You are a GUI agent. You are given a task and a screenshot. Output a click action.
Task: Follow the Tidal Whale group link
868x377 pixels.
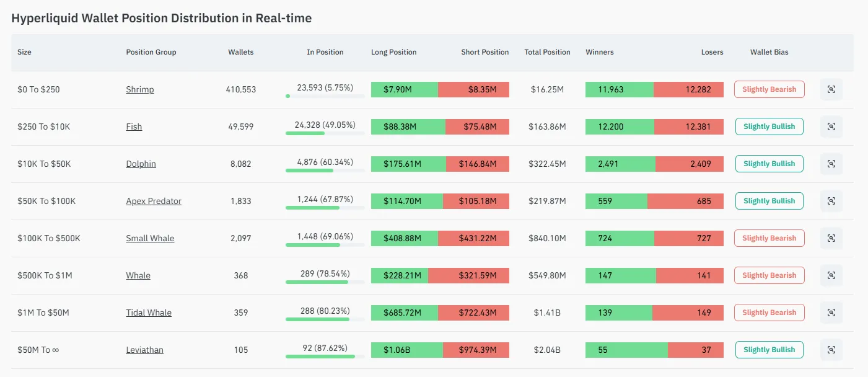149,313
